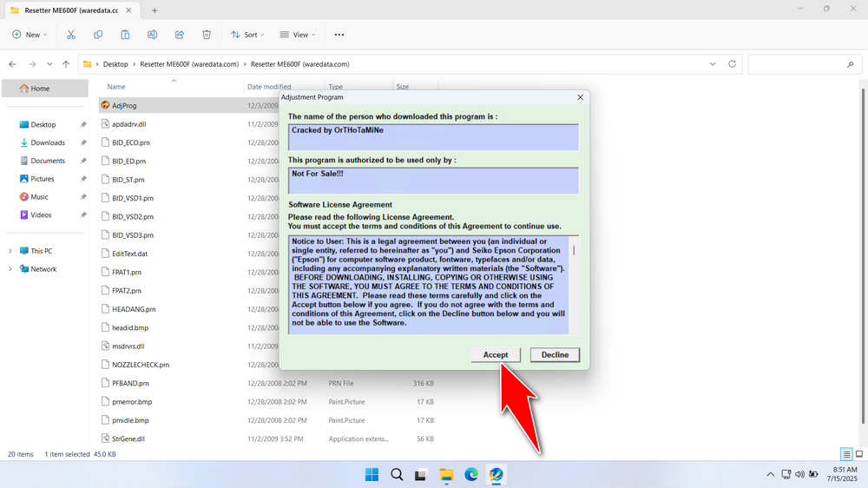868x488 pixels.
Task: Show hidden system tray icons
Action: [x=770, y=475]
